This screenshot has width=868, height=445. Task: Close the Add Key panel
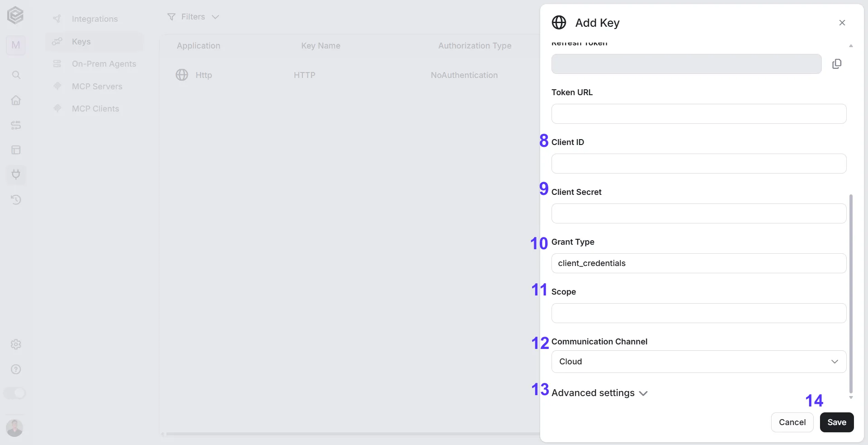(x=842, y=23)
